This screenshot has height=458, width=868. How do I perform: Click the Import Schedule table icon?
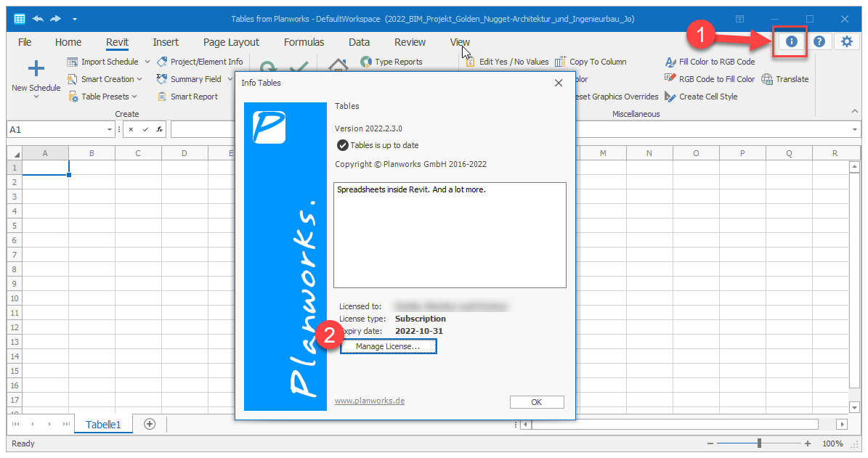[x=72, y=62]
